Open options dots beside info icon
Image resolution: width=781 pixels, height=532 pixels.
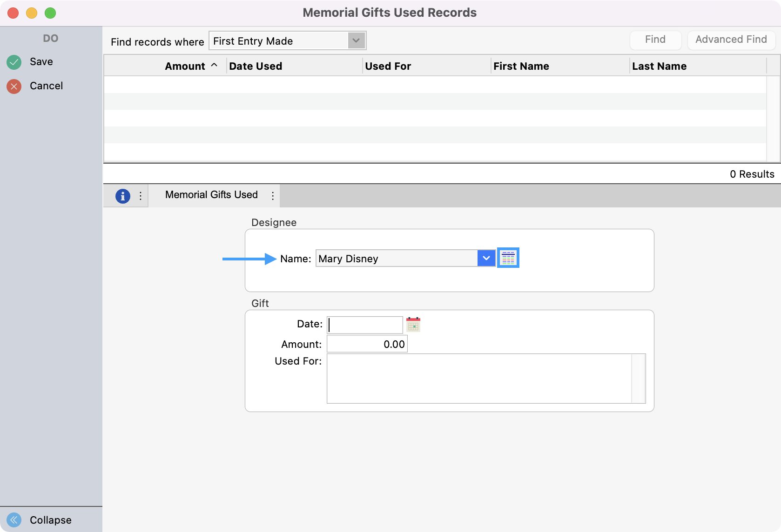pos(141,196)
